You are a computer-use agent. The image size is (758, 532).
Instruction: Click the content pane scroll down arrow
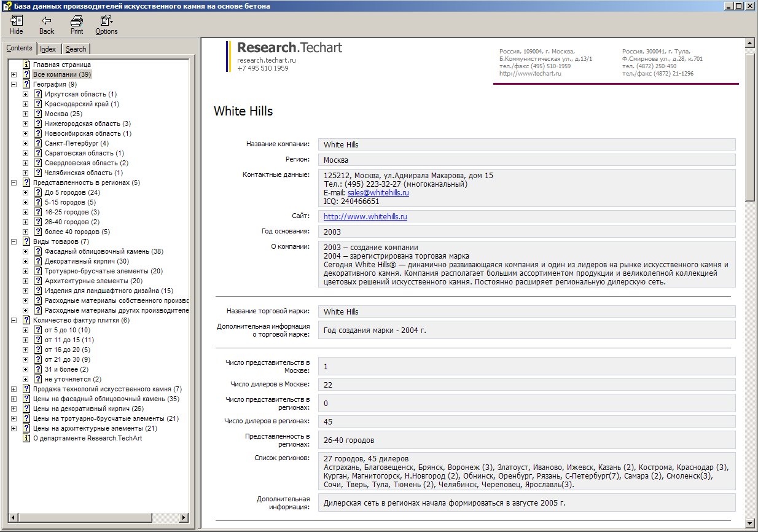(x=749, y=523)
